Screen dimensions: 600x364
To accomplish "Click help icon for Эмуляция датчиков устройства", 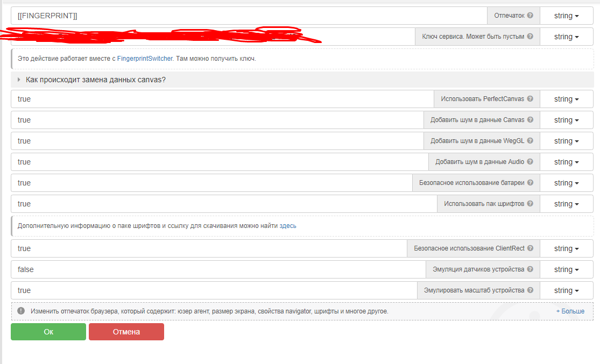I will click(530, 269).
